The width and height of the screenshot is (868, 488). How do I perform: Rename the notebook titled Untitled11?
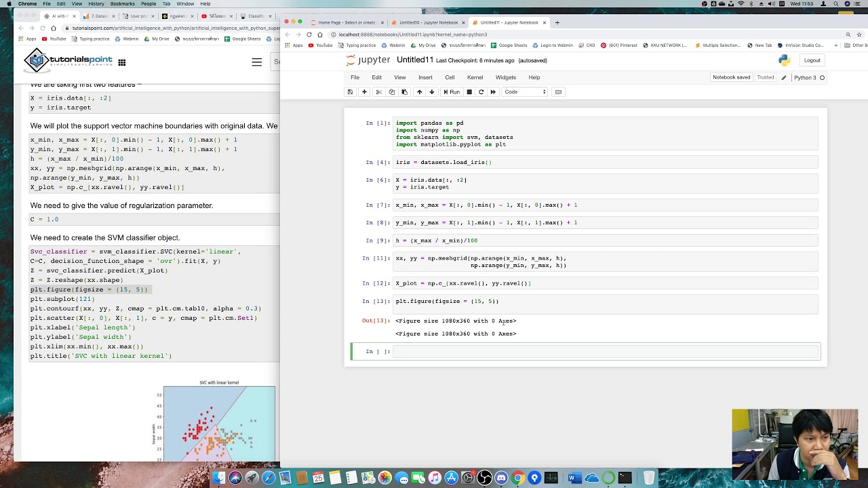tap(415, 60)
